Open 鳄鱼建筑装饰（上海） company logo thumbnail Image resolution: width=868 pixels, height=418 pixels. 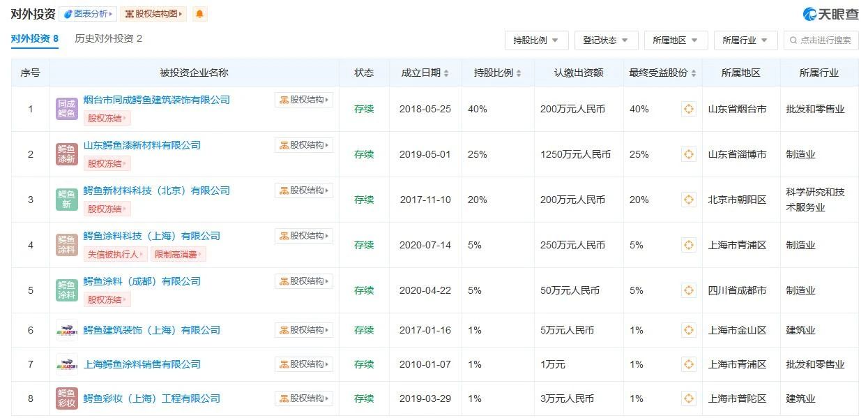pos(67,330)
